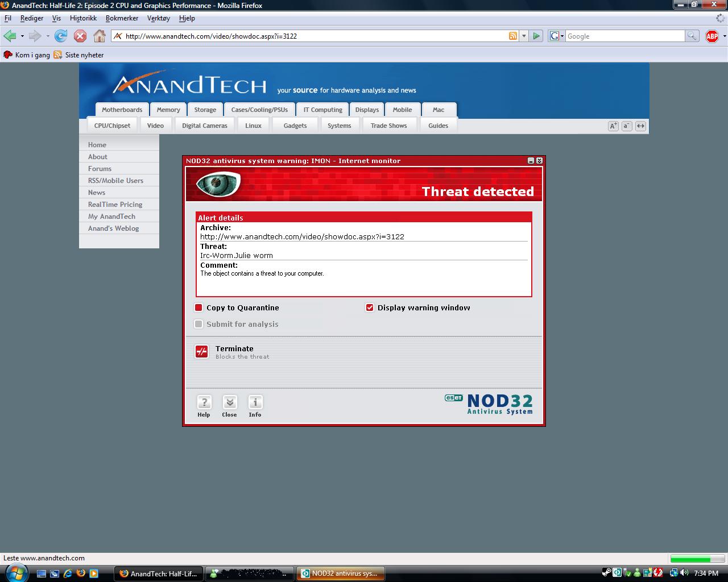
Task: Open the Vis menu
Action: click(x=56, y=18)
